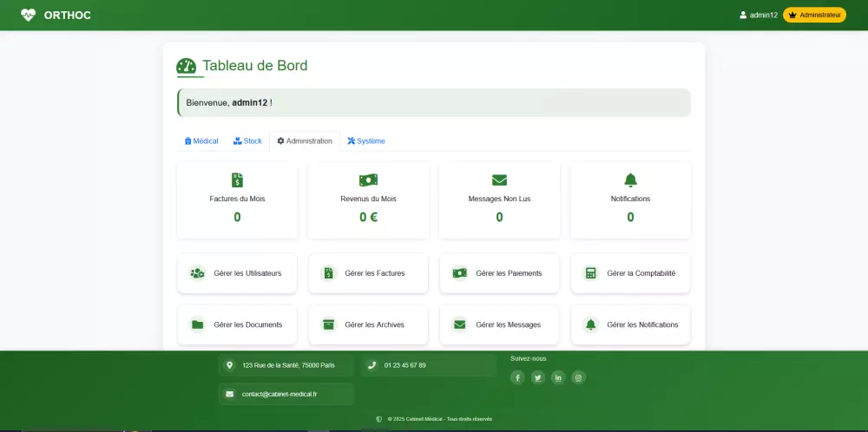This screenshot has height=432, width=868.
Task: Click the envelope icon beside contact email
Action: coord(229,395)
